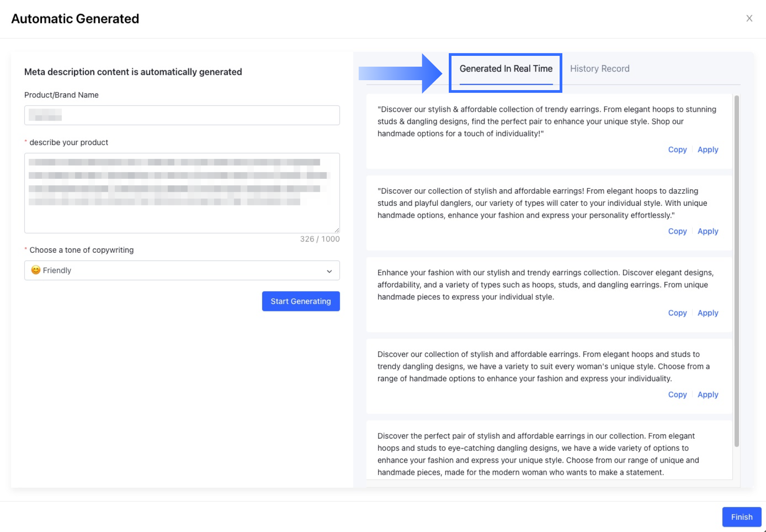Click the dropdown chevron arrow beside Friendly
Image resolution: width=766 pixels, height=532 pixels.
click(x=329, y=271)
